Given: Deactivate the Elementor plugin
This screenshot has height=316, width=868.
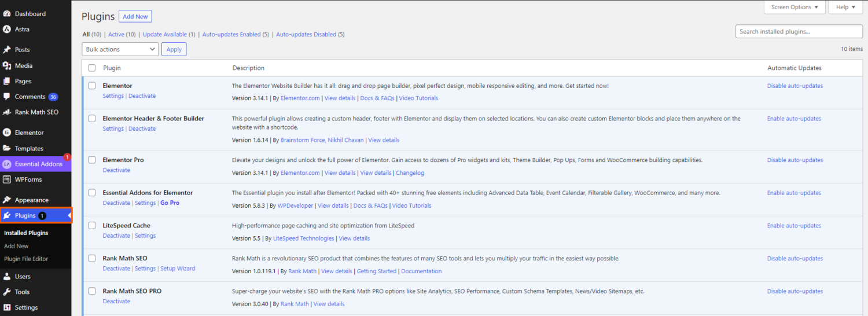Looking at the screenshot, I should click(x=142, y=96).
